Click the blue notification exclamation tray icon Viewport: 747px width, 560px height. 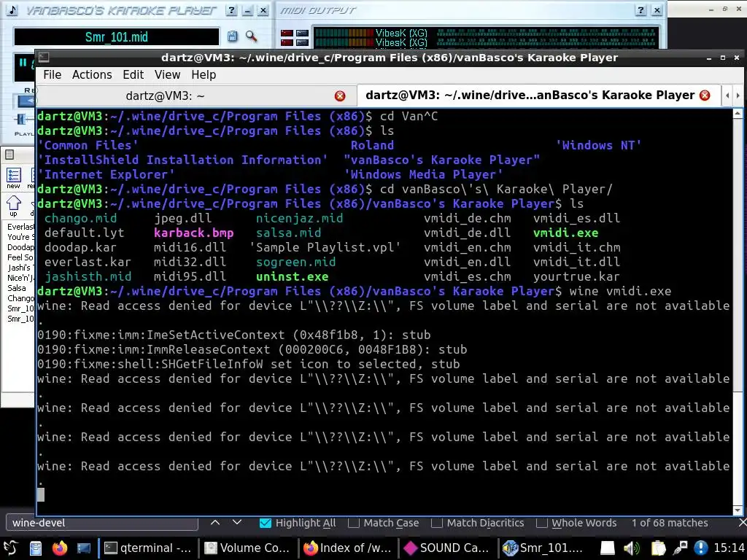point(701,548)
